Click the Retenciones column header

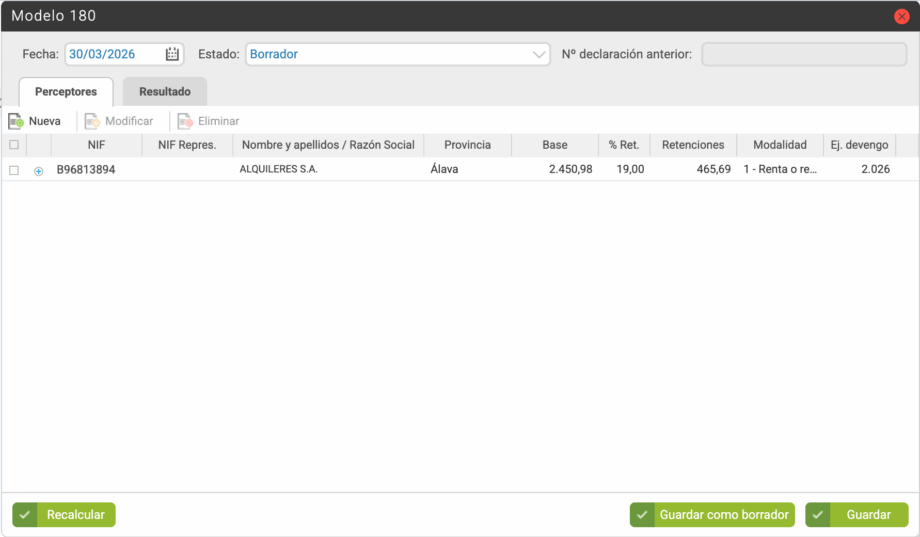(x=693, y=145)
